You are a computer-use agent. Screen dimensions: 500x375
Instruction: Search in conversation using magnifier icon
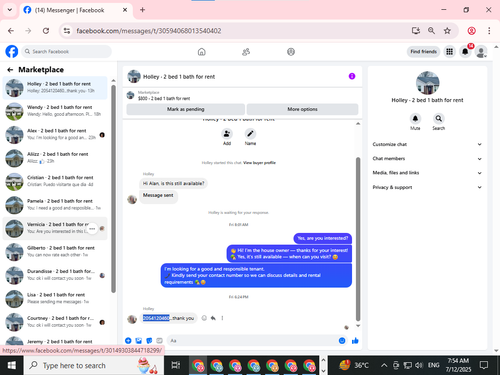point(439,118)
